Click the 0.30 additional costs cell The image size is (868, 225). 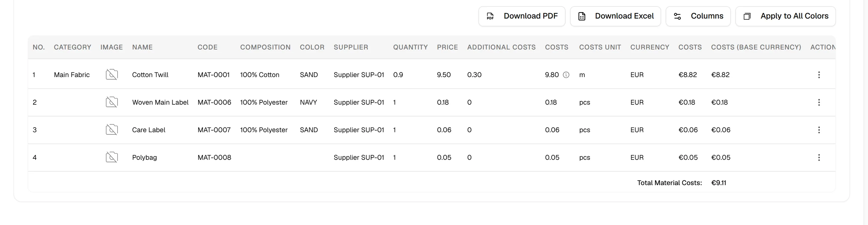474,75
